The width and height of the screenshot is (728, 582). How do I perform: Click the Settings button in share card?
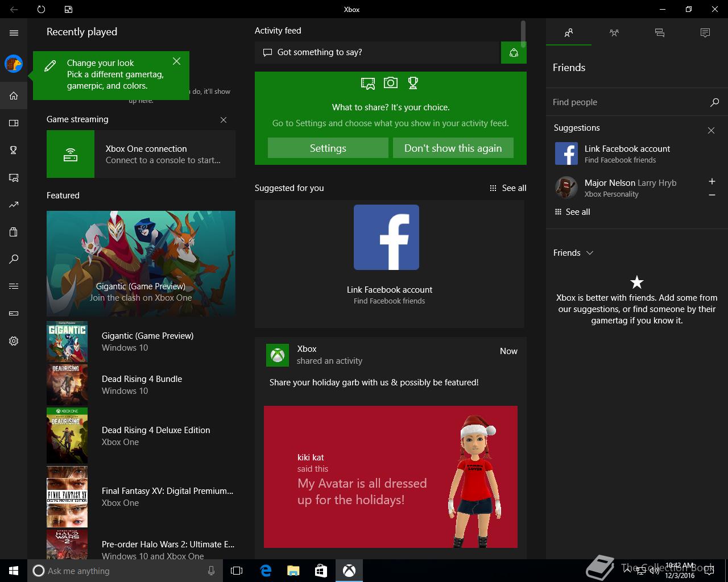[x=328, y=148]
